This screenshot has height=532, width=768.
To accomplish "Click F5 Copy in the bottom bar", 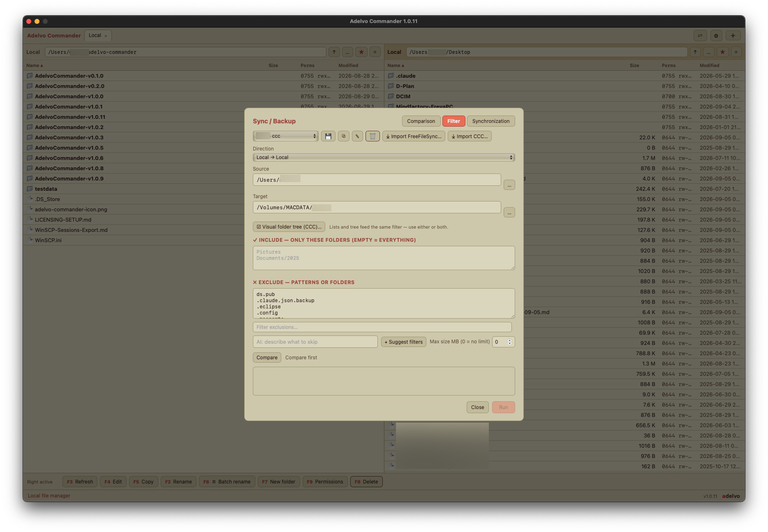I will pyautogui.click(x=143, y=482).
